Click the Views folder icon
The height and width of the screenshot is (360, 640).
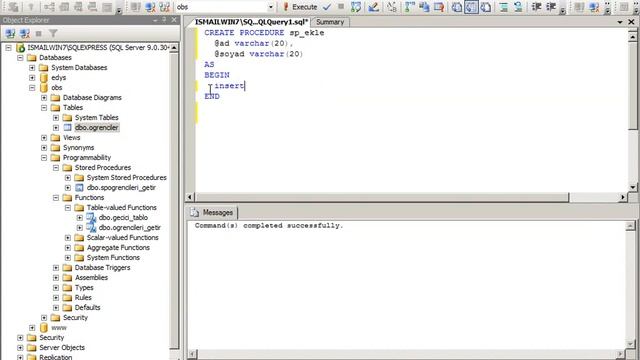pos(56,138)
